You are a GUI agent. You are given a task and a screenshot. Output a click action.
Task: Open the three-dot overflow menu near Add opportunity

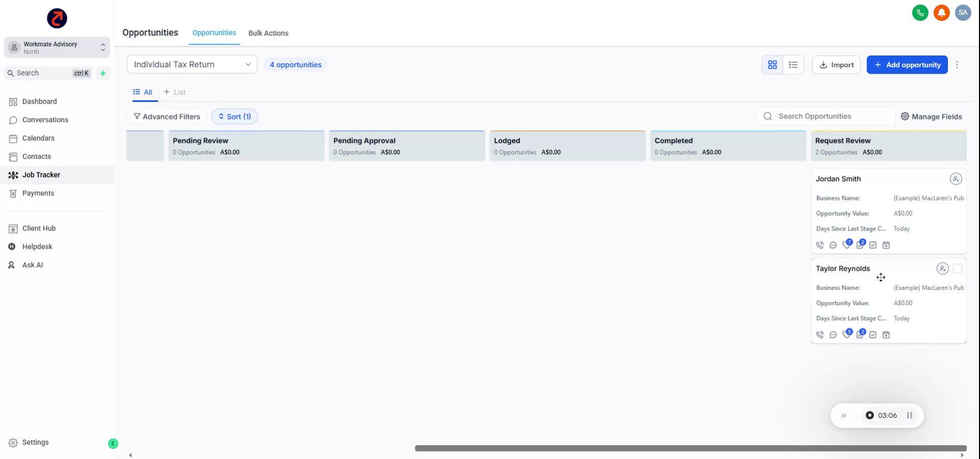pos(958,65)
